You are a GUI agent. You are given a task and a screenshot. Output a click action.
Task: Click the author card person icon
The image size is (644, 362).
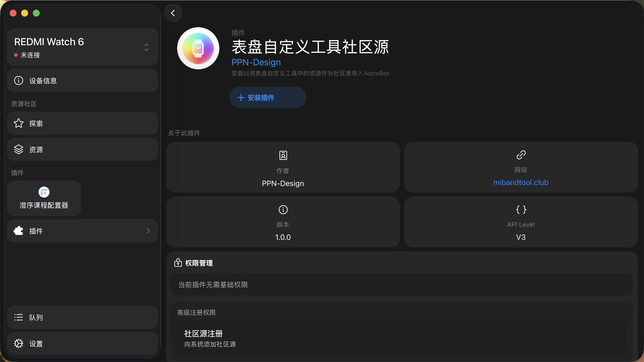pyautogui.click(x=283, y=155)
